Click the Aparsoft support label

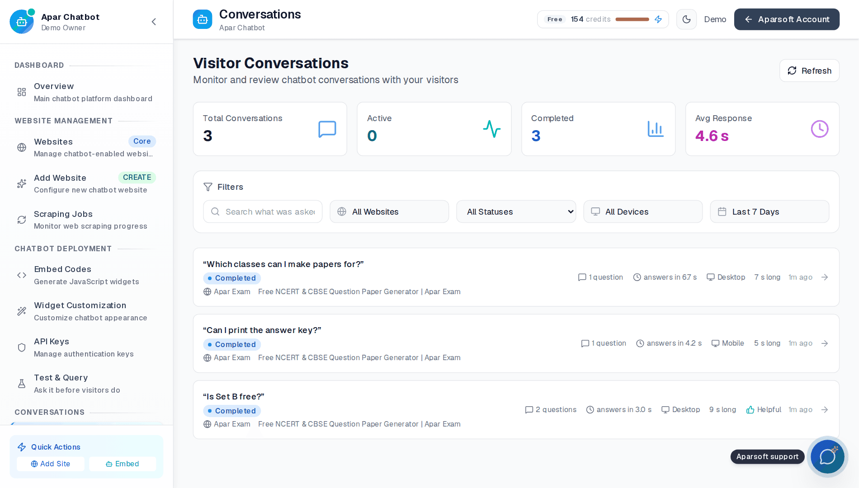click(767, 457)
